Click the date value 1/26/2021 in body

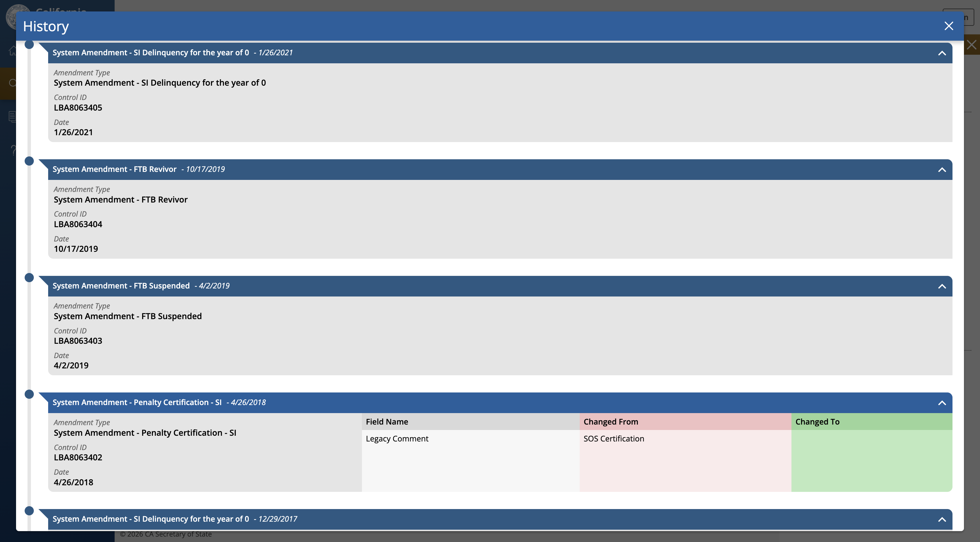[x=73, y=132]
